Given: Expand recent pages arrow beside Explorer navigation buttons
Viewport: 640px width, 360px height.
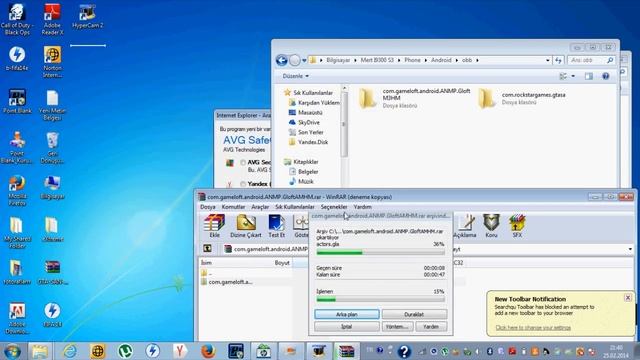Looking at the screenshot, I should [304, 61].
